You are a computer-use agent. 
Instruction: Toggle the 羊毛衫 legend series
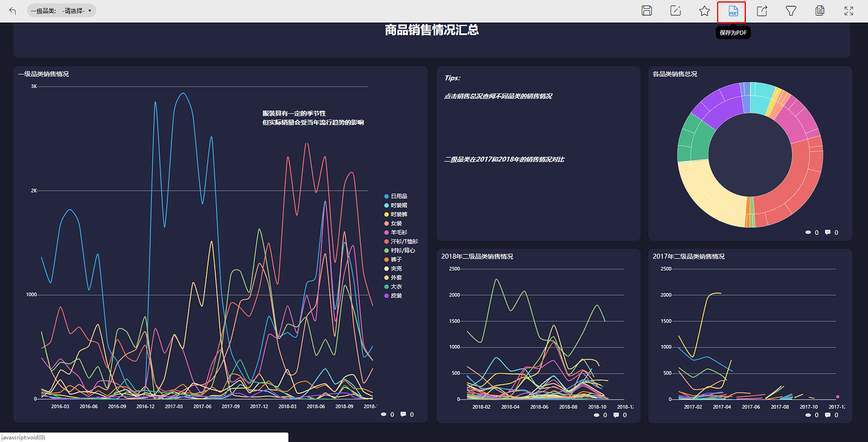(396, 232)
